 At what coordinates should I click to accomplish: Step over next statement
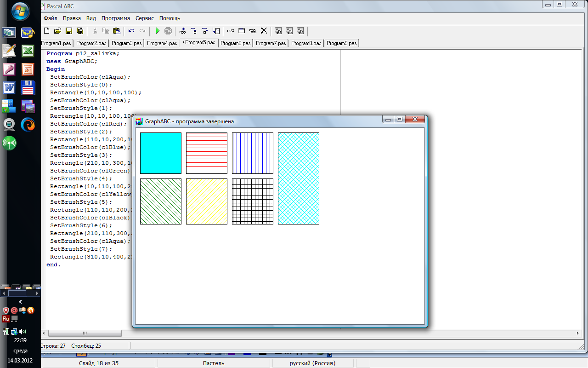(205, 31)
